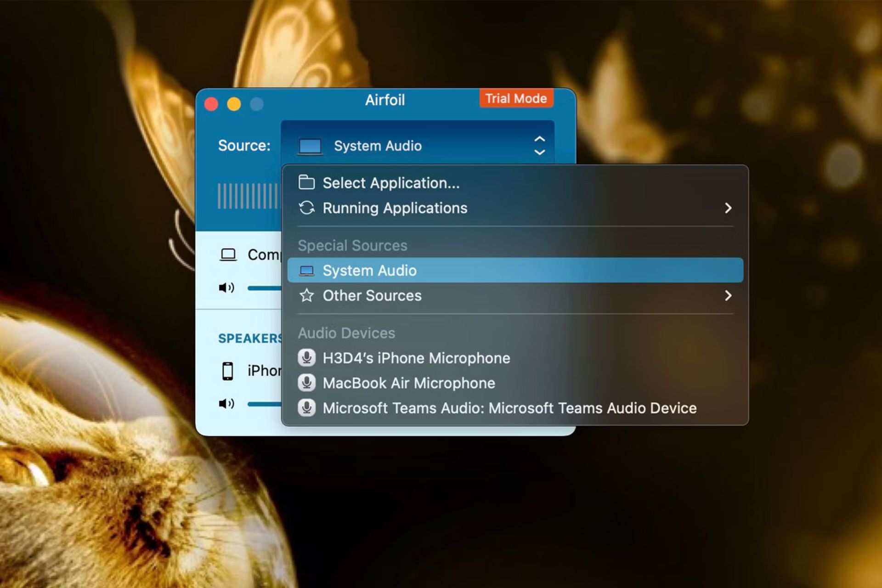Open the Running Applications submenu
The image size is (882, 588).
click(x=515, y=208)
